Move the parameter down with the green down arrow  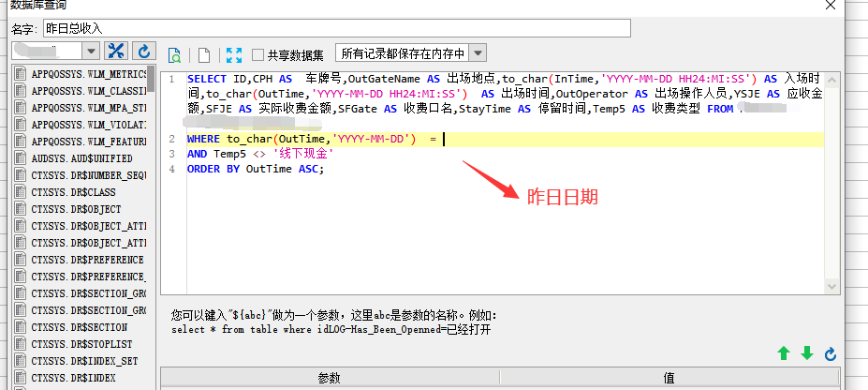click(807, 353)
